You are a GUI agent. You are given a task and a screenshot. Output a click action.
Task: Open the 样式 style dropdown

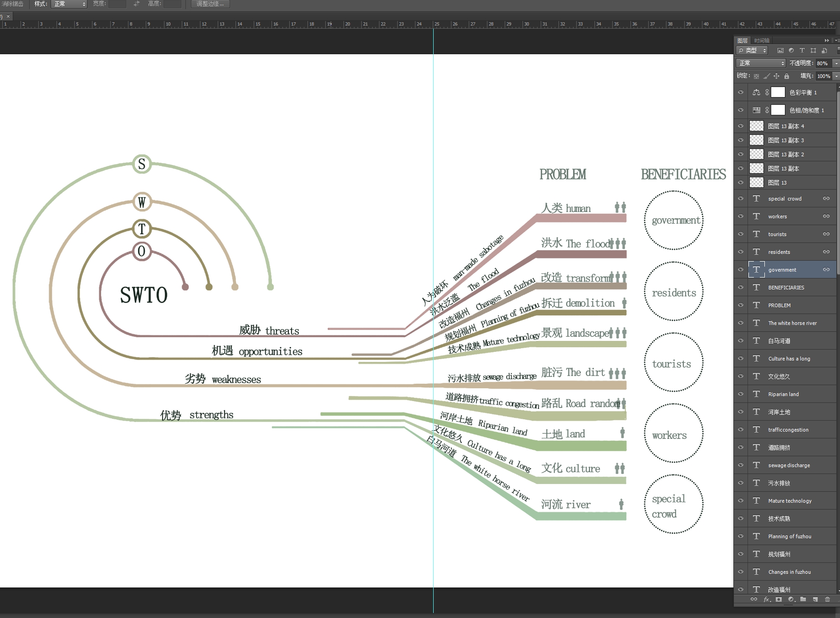pos(69,4)
